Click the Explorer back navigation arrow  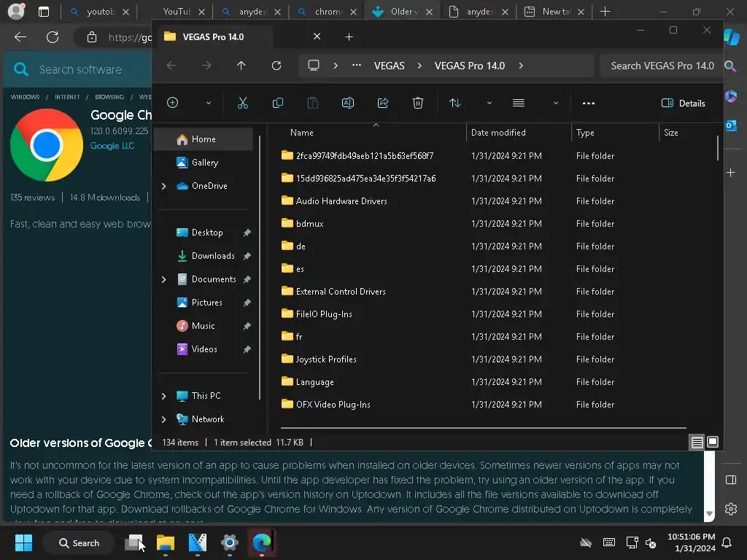171,66
